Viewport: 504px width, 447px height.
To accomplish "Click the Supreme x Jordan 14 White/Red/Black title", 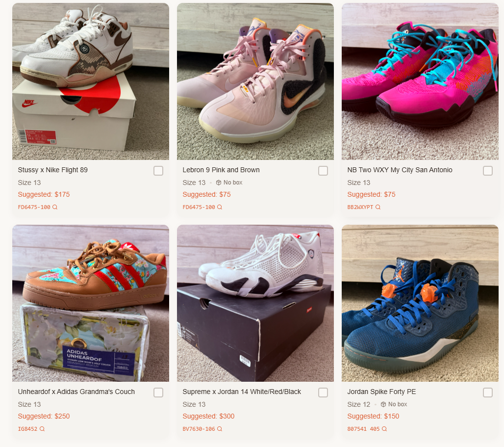I will (242, 392).
